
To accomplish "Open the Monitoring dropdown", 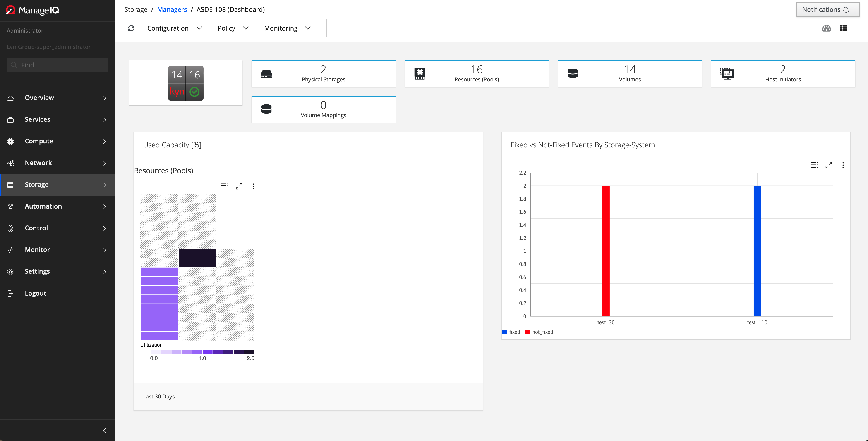I will click(287, 28).
